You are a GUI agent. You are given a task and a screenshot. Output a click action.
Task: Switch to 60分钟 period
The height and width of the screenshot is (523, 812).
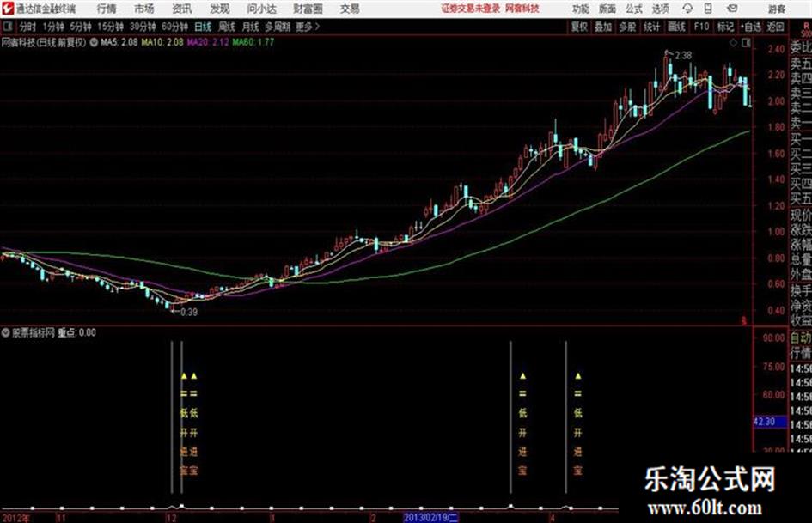click(174, 27)
